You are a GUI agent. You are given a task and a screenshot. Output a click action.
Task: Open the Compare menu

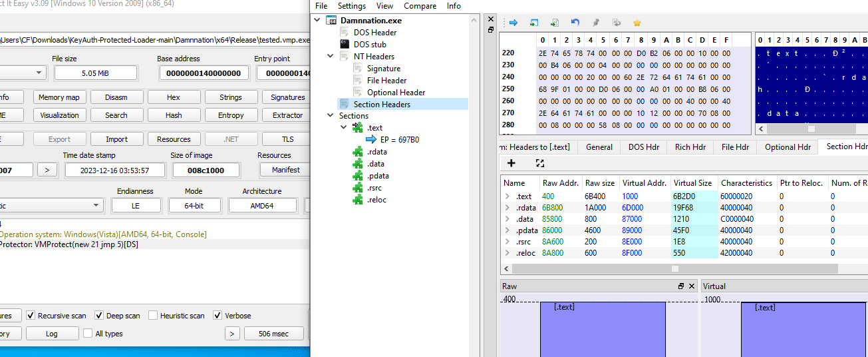click(420, 6)
